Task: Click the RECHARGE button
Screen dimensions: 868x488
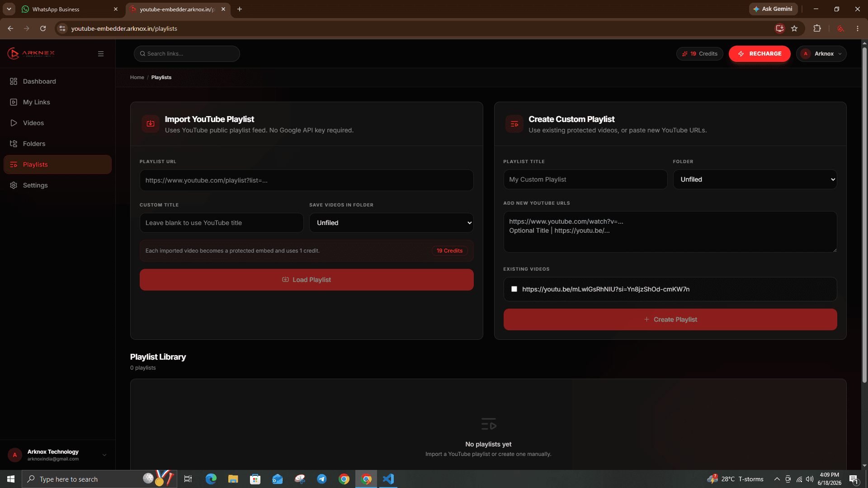Action: 759,54
